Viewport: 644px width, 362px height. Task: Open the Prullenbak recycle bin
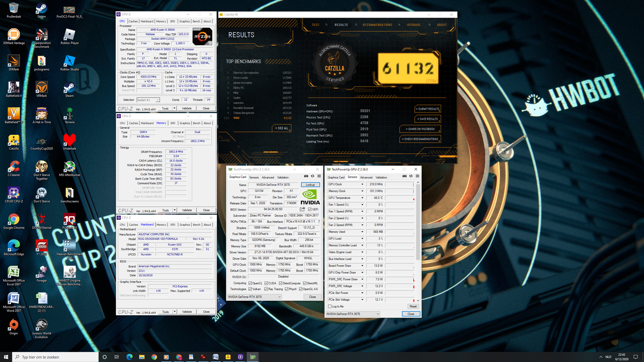[14, 10]
